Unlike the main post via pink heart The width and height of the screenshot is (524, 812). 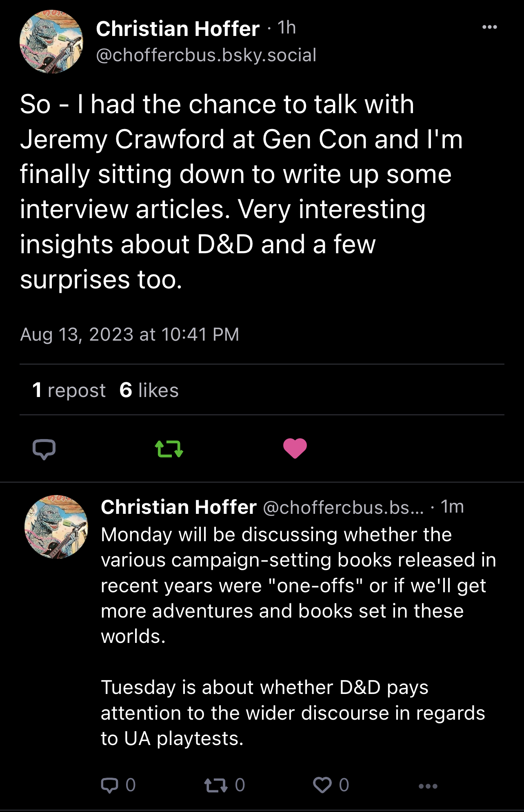[x=295, y=448]
